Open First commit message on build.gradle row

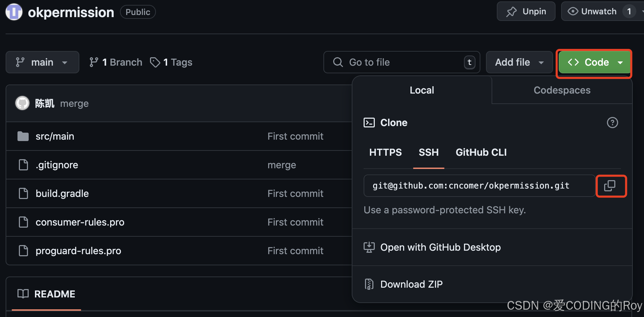[x=295, y=193]
